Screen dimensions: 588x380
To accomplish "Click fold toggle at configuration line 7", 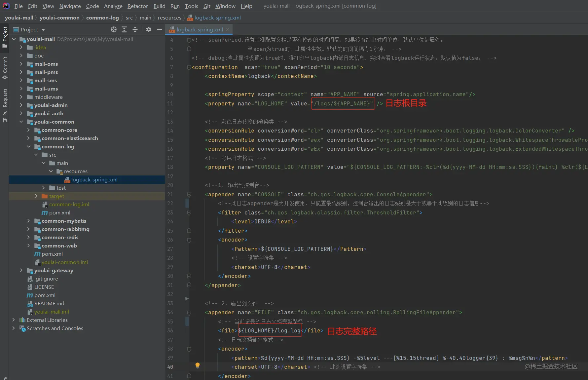I will coord(189,67).
